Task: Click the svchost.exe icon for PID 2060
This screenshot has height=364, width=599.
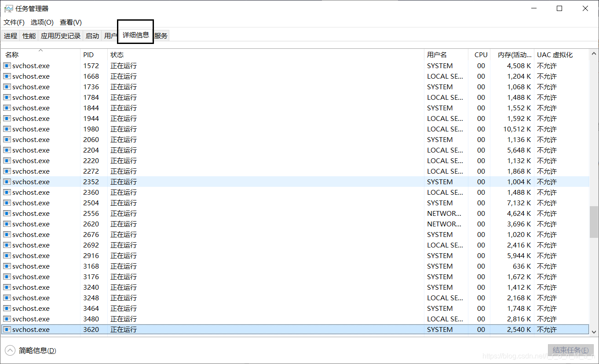Action: [x=7, y=139]
